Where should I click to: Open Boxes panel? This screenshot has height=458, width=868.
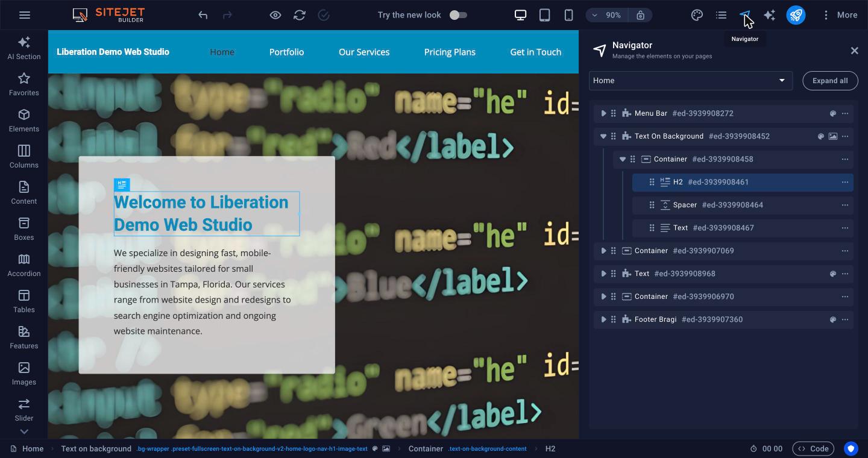point(24,229)
